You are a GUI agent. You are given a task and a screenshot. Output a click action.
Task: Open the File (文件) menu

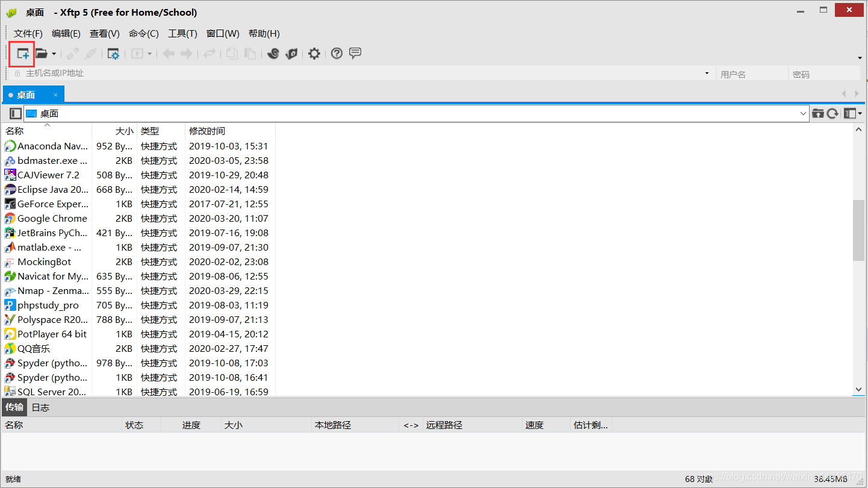(x=28, y=34)
